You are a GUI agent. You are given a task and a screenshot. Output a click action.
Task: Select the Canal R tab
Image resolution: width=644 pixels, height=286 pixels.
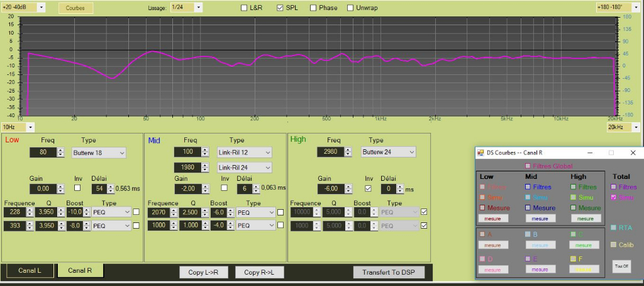(80, 271)
